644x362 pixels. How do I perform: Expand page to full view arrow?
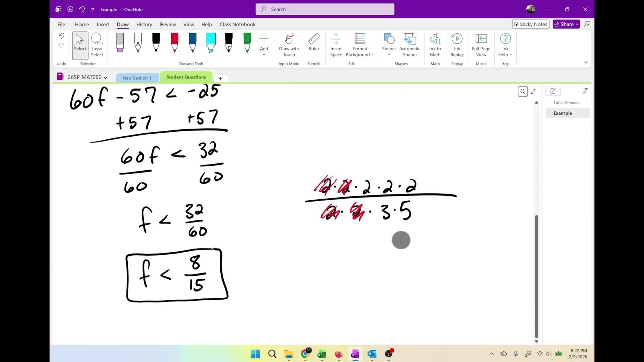pyautogui.click(x=533, y=91)
